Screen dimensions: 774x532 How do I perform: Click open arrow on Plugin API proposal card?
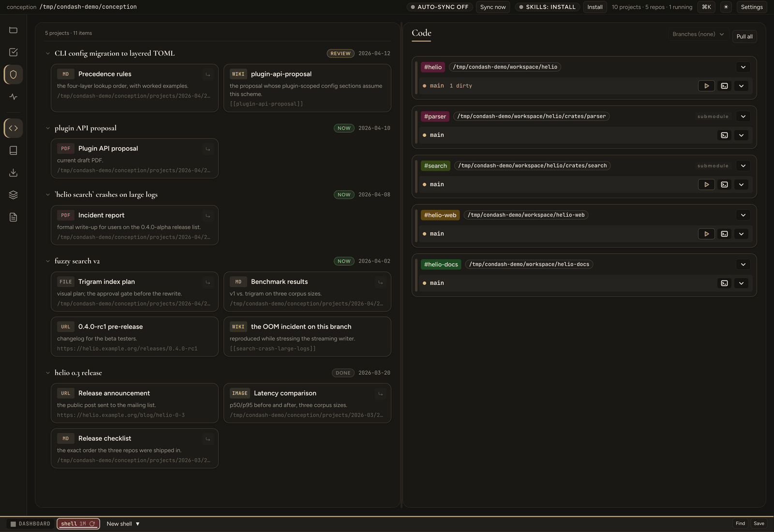point(208,149)
